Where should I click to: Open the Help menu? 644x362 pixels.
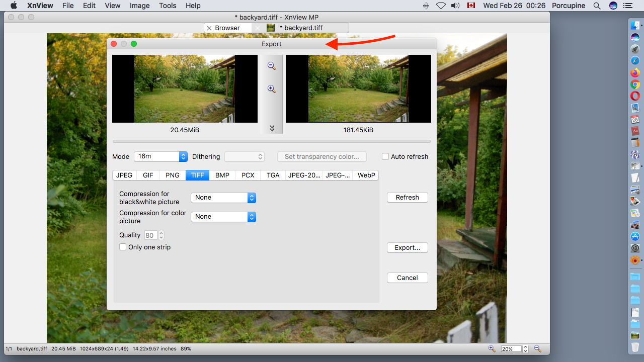[193, 6]
